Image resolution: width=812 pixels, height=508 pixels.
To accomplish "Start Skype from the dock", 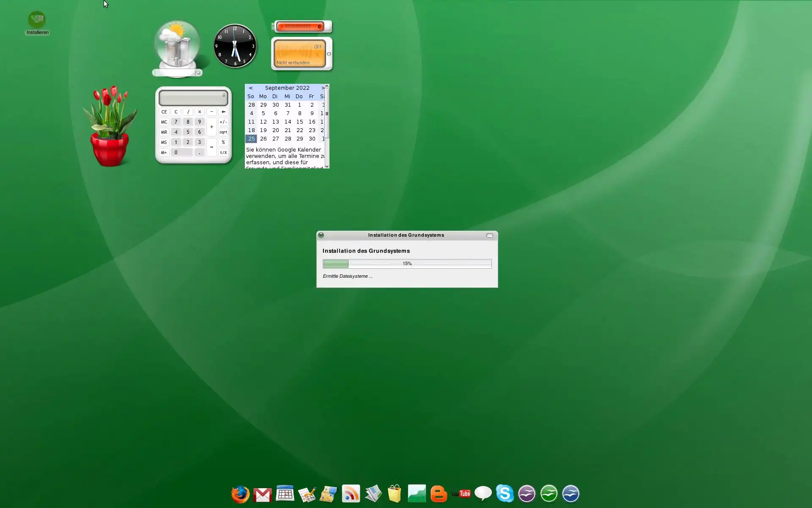I will tap(505, 494).
